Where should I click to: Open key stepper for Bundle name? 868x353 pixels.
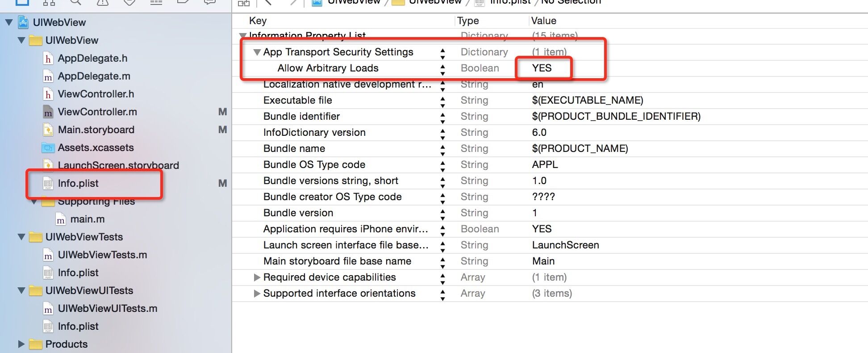[442, 151]
